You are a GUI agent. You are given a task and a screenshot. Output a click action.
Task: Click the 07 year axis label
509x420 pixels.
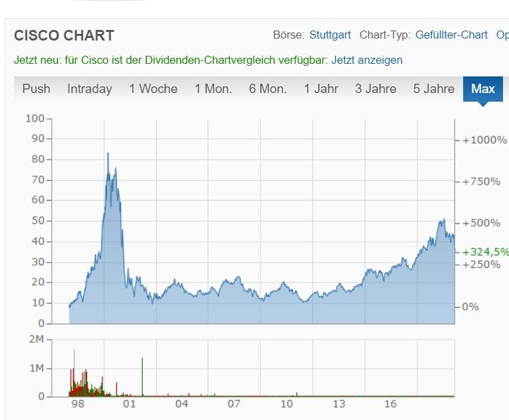pos(234,404)
